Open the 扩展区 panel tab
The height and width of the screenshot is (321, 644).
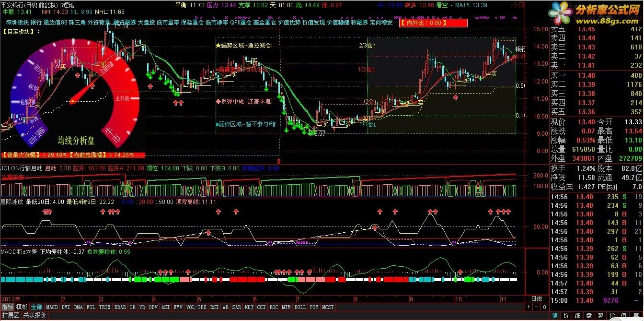click(x=11, y=315)
